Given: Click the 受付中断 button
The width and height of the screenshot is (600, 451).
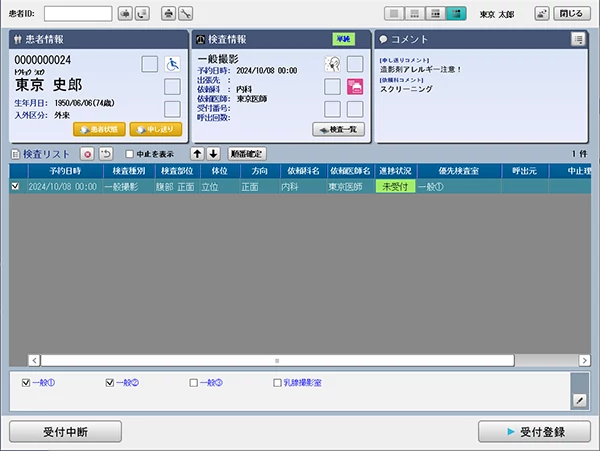Looking at the screenshot, I should pos(65,432).
